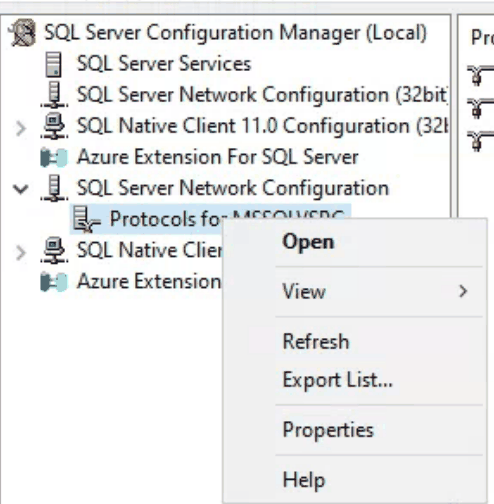
Task: Click the Azure Extension For SQL Server icon
Action: (x=54, y=157)
